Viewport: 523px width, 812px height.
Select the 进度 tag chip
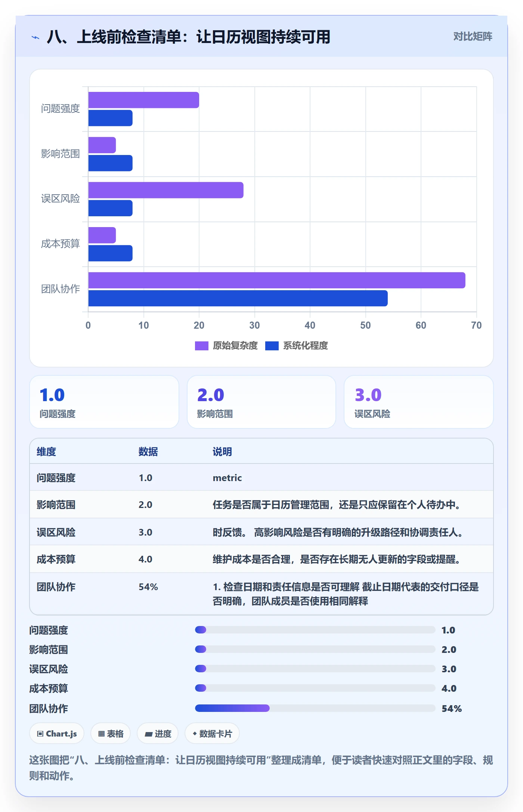(x=158, y=734)
